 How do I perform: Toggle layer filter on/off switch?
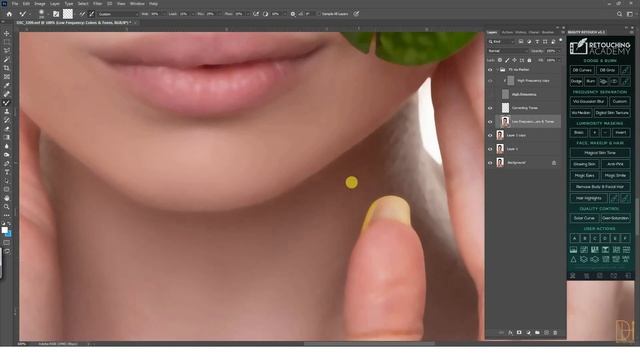pyautogui.click(x=560, y=40)
